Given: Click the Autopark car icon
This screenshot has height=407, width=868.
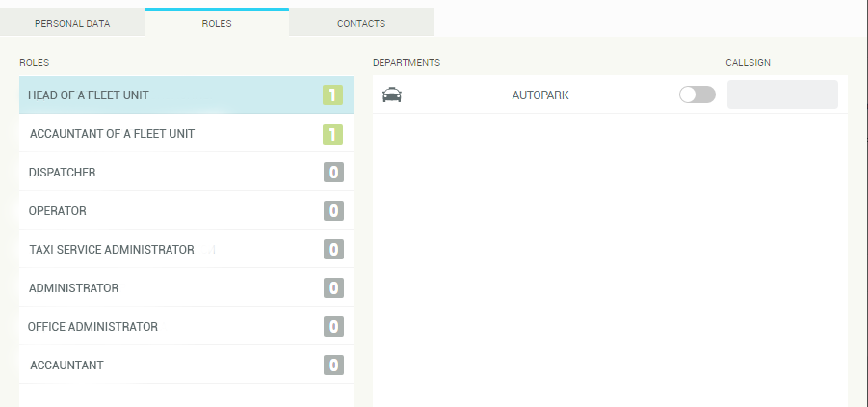Looking at the screenshot, I should [x=392, y=95].
